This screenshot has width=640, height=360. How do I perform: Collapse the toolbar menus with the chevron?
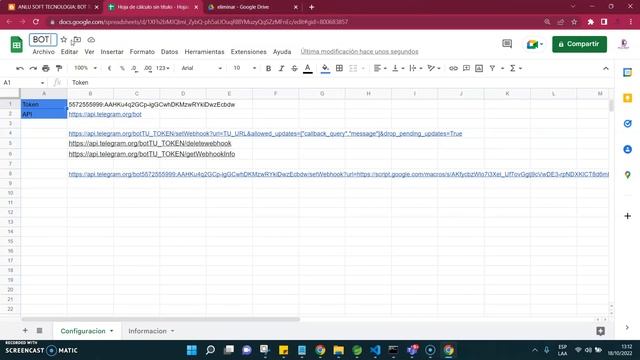coord(606,69)
